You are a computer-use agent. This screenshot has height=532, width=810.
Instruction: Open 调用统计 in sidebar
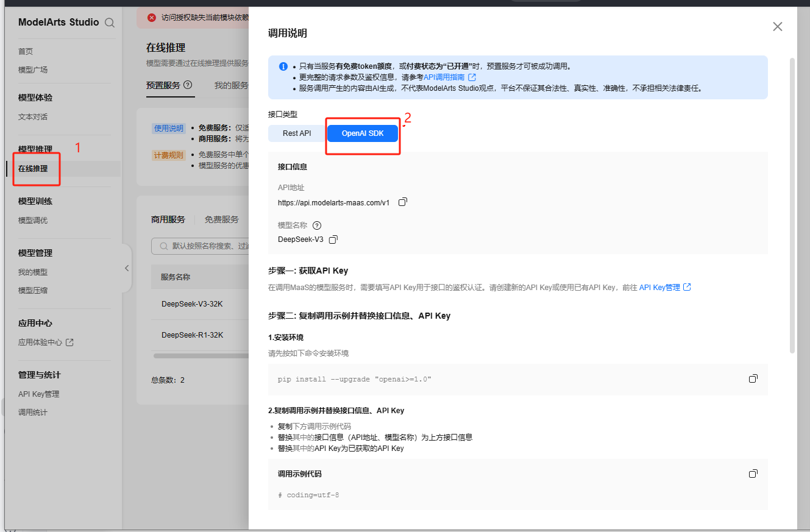[x=33, y=413]
